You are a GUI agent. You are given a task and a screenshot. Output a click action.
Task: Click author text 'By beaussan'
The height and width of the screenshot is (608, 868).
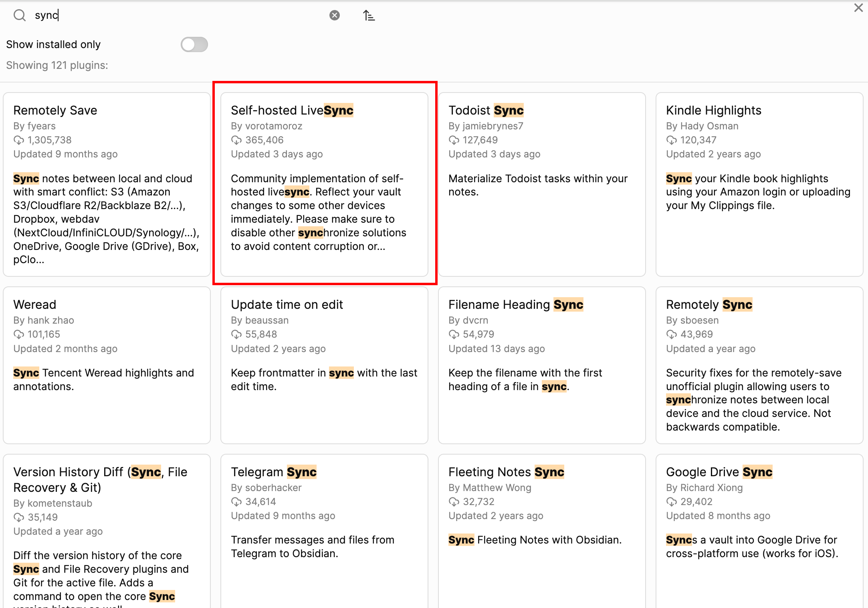260,320
